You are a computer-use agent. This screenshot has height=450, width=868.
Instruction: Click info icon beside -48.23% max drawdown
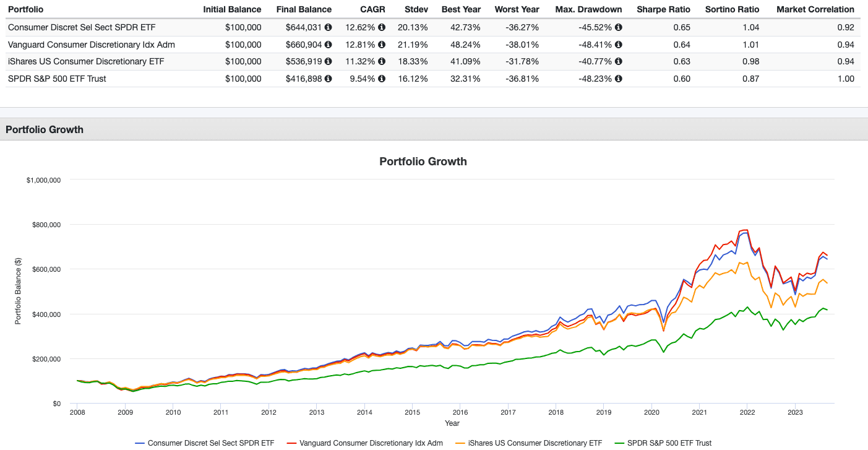click(x=619, y=79)
